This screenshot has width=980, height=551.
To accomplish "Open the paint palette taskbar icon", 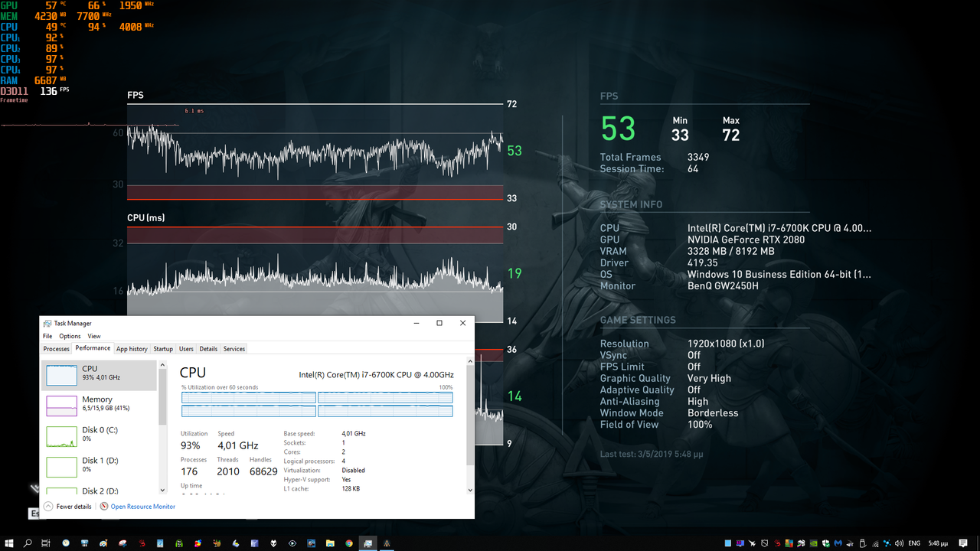I will (103, 543).
